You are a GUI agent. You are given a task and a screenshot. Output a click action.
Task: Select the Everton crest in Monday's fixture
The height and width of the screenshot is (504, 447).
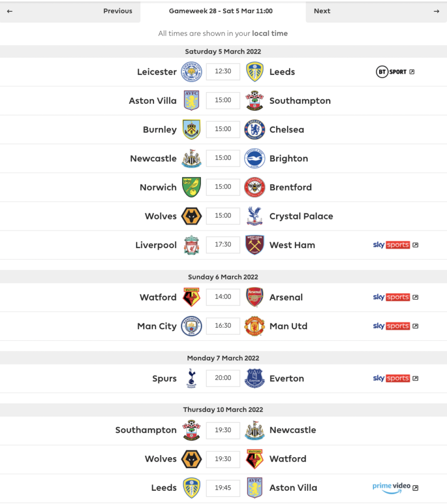pyautogui.click(x=255, y=378)
